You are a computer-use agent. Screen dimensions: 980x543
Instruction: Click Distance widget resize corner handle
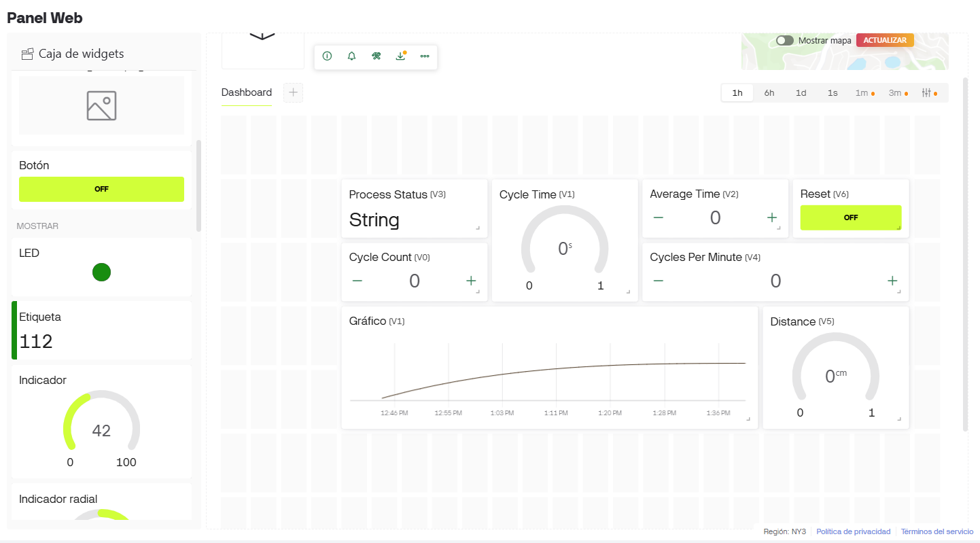click(899, 419)
